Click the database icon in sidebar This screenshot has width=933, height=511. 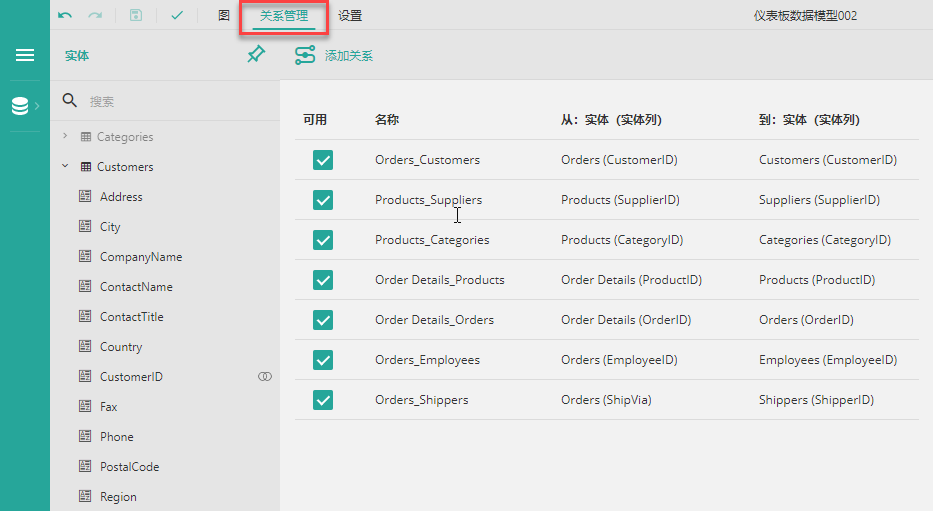click(20, 106)
